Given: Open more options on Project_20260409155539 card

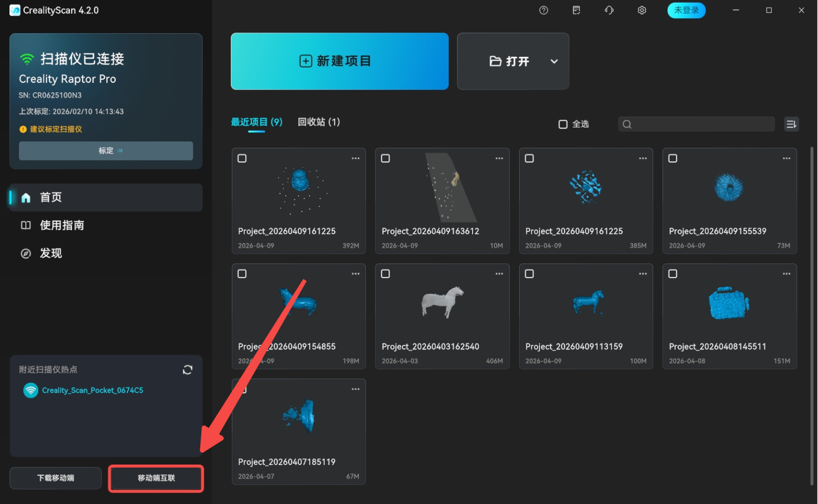Looking at the screenshot, I should (x=786, y=159).
